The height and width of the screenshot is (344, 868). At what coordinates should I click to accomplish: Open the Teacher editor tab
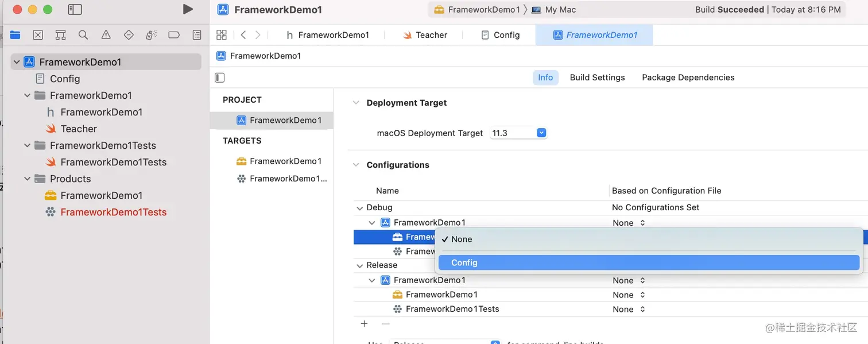pyautogui.click(x=425, y=35)
